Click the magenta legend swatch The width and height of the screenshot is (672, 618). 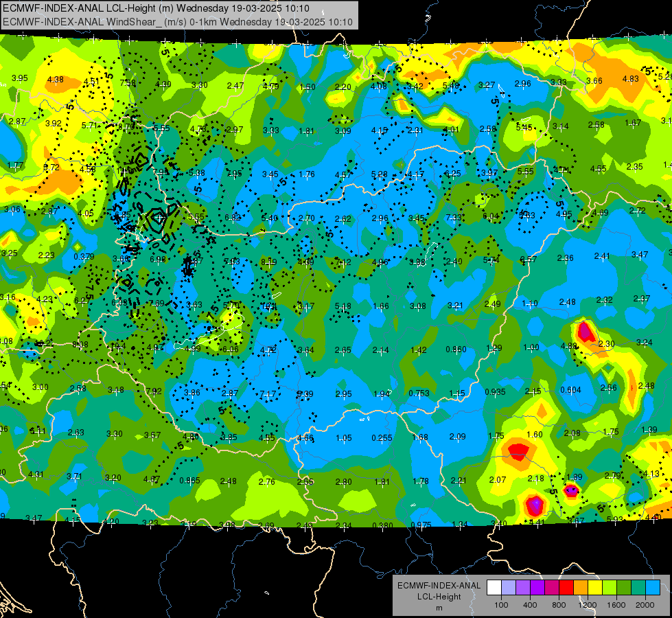point(552,588)
